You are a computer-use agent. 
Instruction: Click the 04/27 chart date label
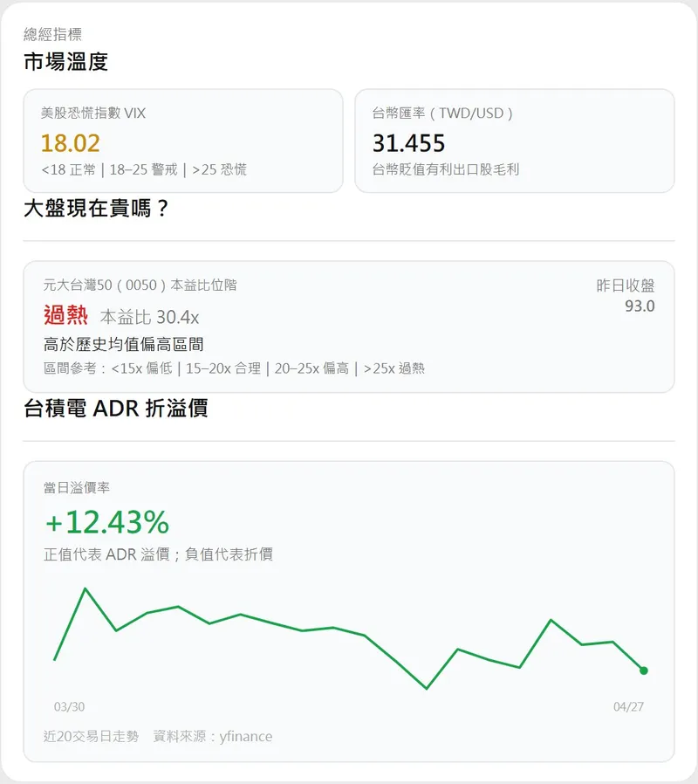tap(628, 706)
